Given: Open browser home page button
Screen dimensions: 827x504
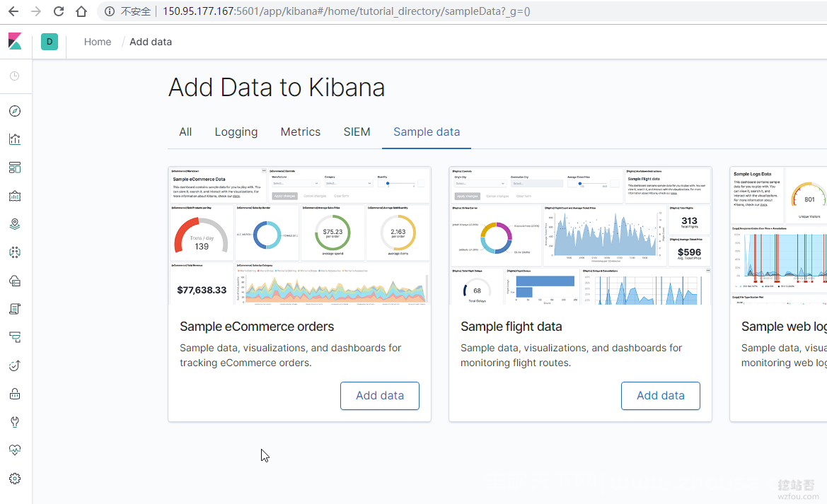Looking at the screenshot, I should (x=81, y=11).
